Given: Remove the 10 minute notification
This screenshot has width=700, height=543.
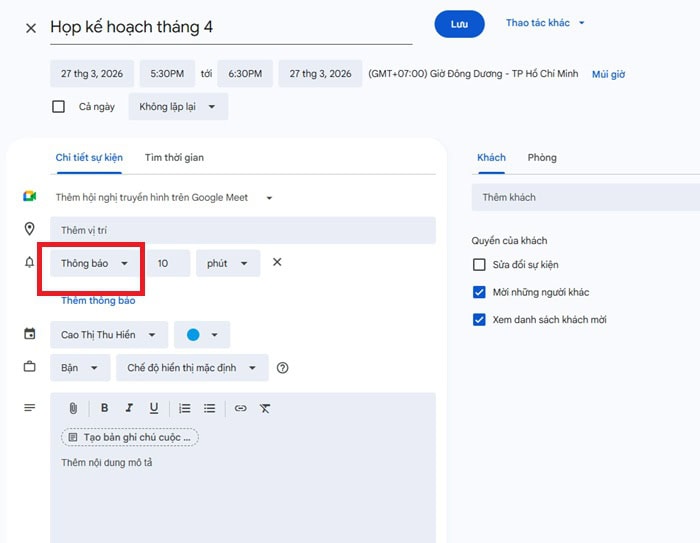Looking at the screenshot, I should pyautogui.click(x=277, y=262).
